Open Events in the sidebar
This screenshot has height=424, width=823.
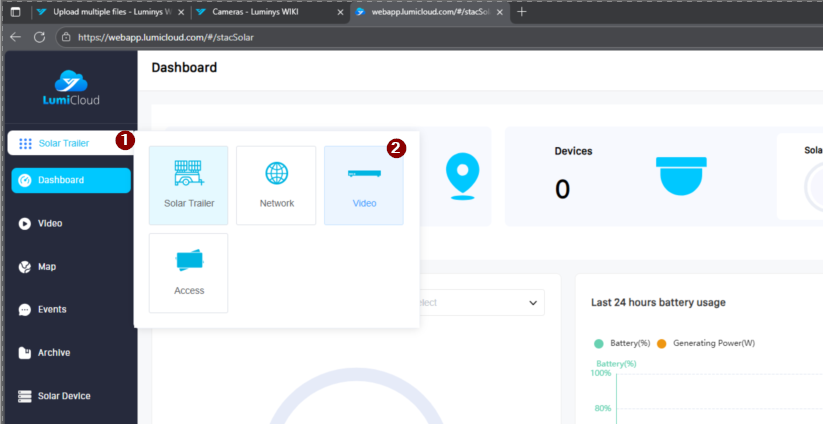(x=52, y=310)
